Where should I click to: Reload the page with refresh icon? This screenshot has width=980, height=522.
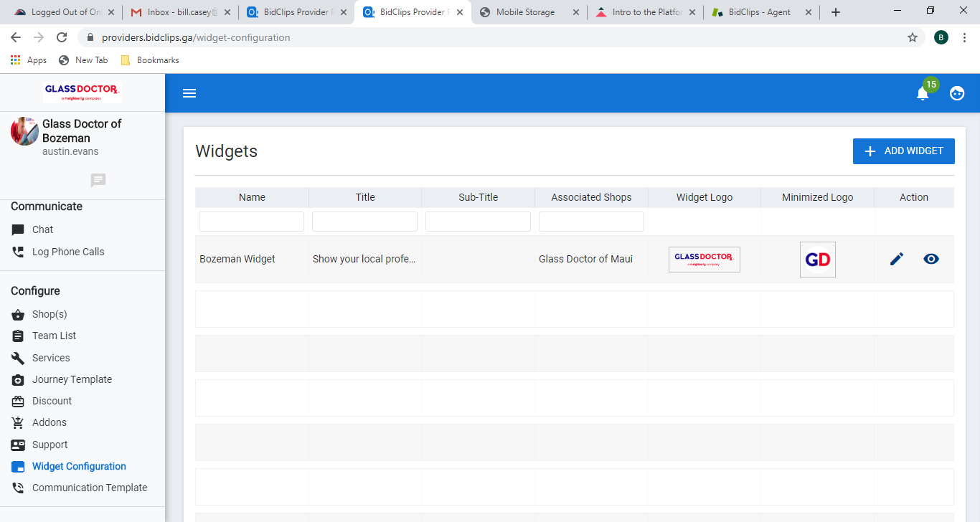[x=62, y=37]
